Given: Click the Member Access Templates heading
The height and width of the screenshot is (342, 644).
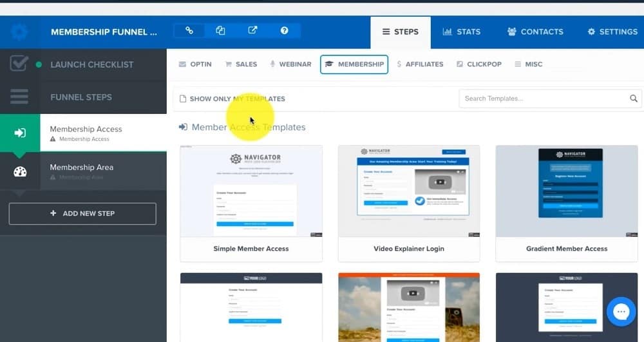Looking at the screenshot, I should [x=249, y=128].
